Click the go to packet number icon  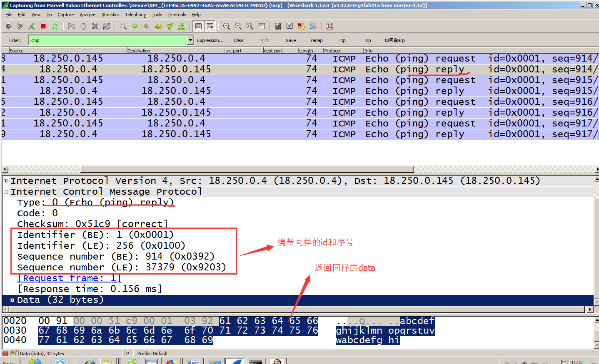click(158, 26)
